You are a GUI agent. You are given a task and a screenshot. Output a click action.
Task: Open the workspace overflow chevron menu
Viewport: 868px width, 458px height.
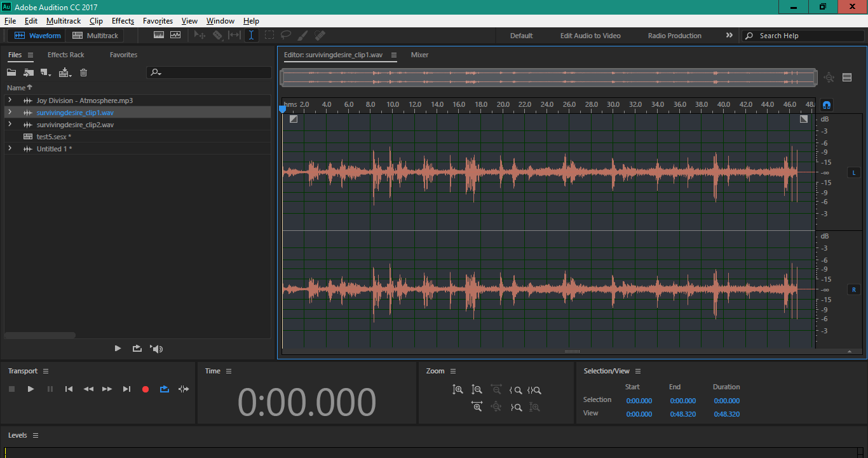(x=729, y=36)
